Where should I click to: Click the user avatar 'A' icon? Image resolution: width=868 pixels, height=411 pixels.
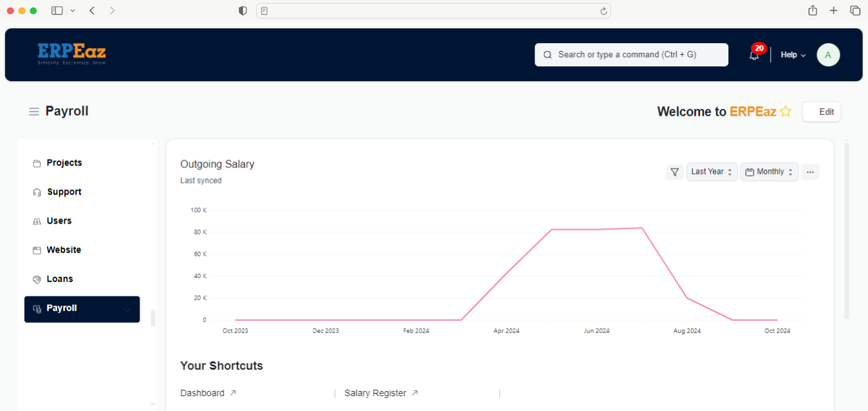tap(828, 55)
